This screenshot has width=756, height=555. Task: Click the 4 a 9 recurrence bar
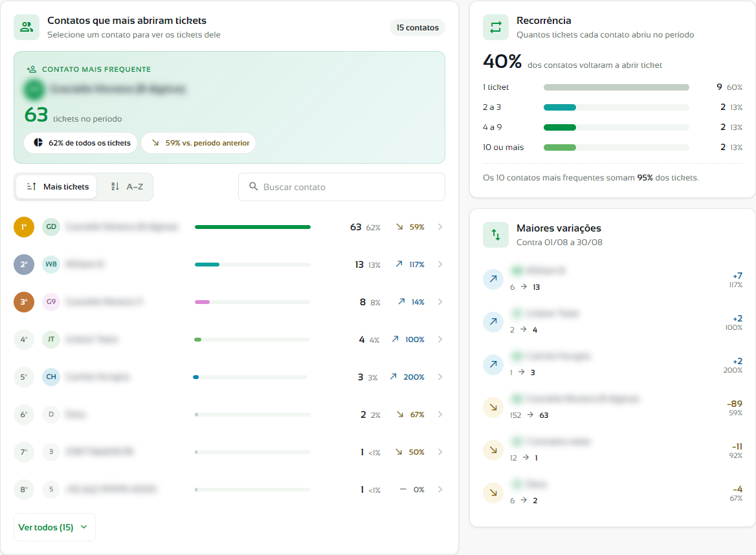pos(616,127)
